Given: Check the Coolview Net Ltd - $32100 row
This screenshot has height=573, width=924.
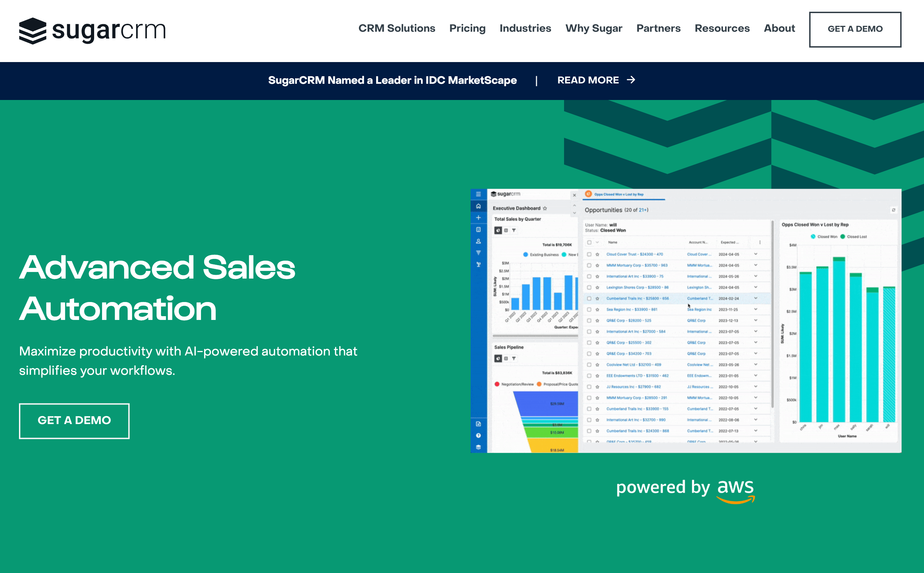Looking at the screenshot, I should pyautogui.click(x=589, y=364).
